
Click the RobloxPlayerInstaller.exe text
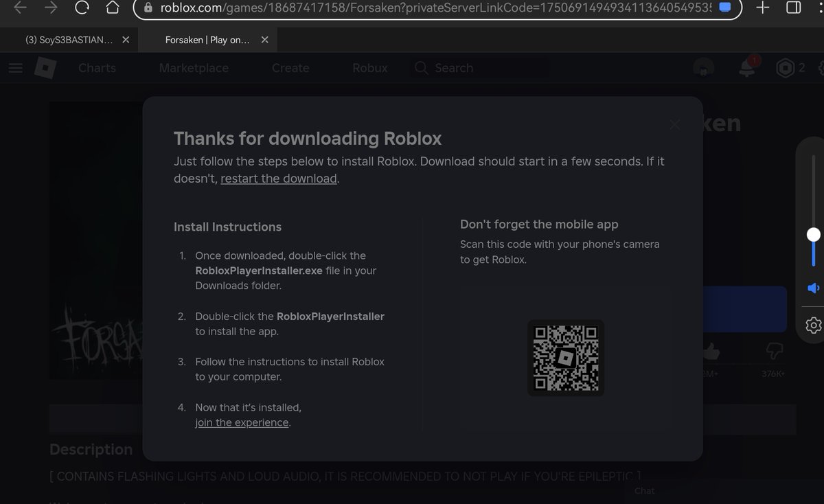coord(259,271)
